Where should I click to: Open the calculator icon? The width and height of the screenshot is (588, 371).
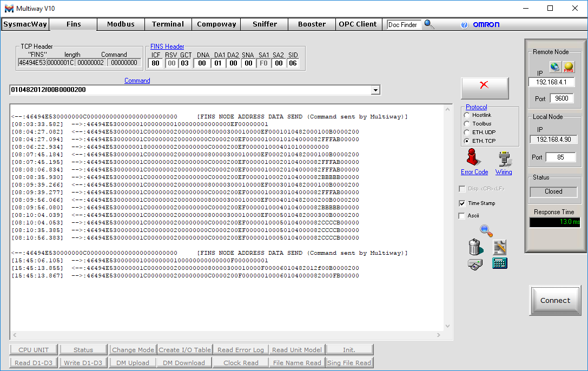[x=499, y=263]
